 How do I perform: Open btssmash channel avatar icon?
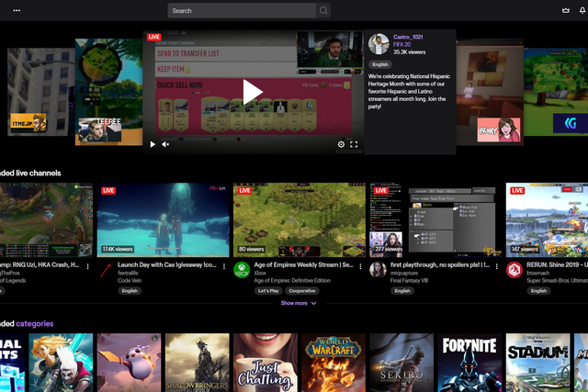point(514,270)
